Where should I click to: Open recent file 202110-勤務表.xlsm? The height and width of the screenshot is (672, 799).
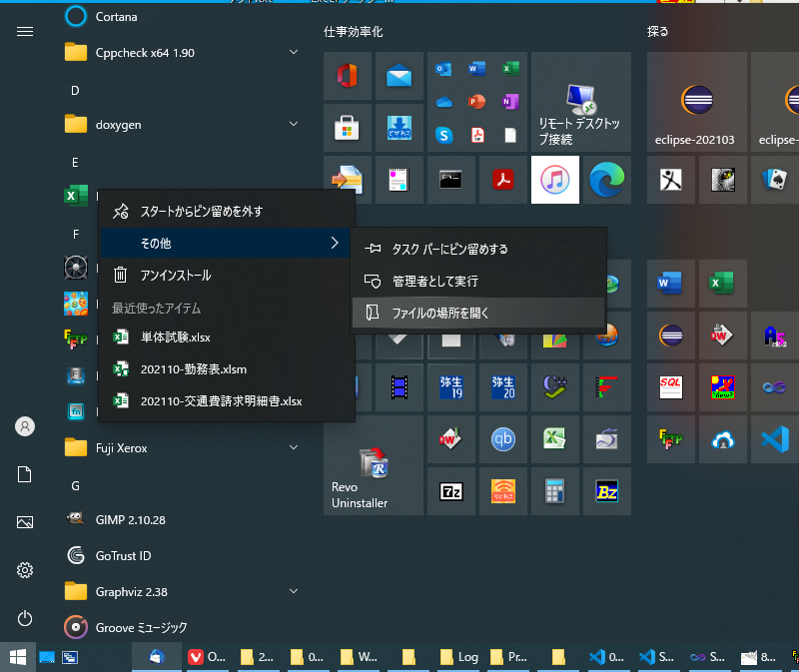[227, 369]
